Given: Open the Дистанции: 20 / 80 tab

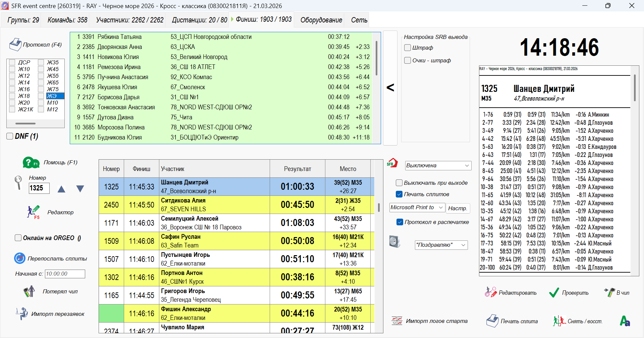Looking at the screenshot, I should [199, 20].
